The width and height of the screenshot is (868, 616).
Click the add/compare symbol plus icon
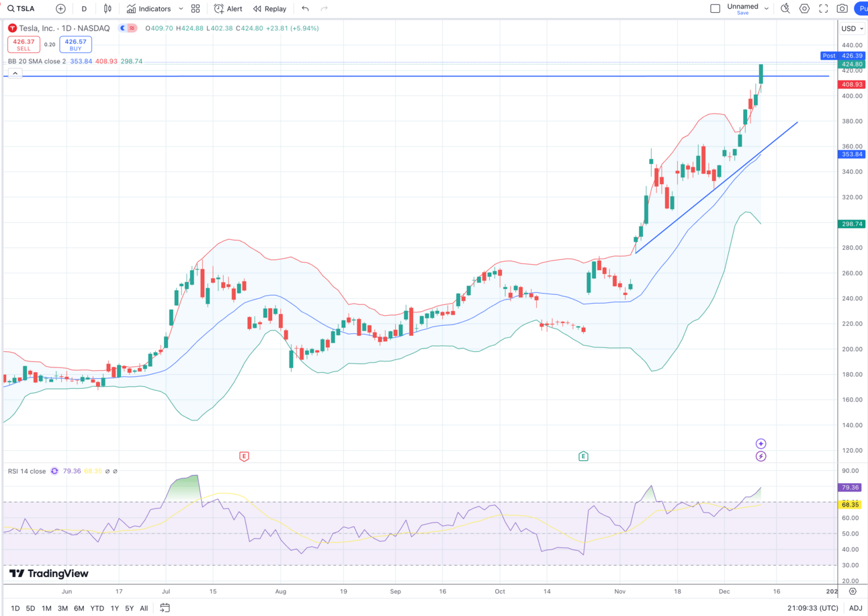61,9
